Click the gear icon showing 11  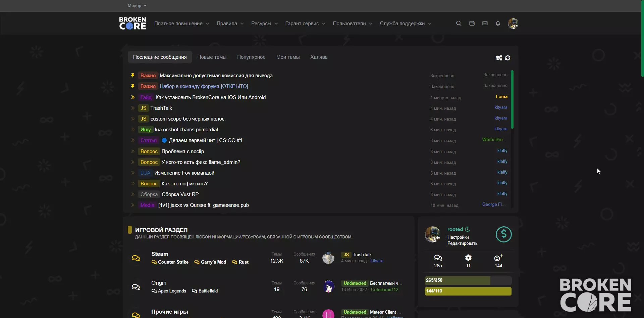[468, 258]
